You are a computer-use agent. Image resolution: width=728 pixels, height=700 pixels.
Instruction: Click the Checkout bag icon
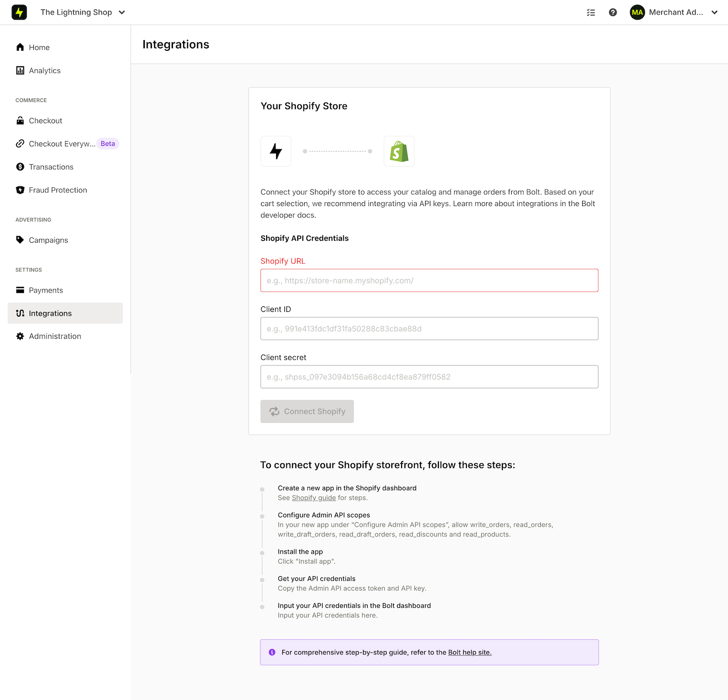pyautogui.click(x=20, y=120)
